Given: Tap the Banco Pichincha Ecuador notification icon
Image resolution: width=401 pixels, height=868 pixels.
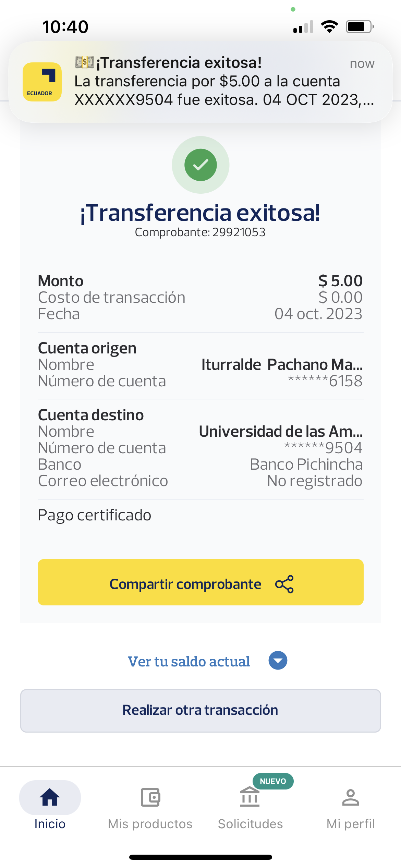Looking at the screenshot, I should click(42, 82).
